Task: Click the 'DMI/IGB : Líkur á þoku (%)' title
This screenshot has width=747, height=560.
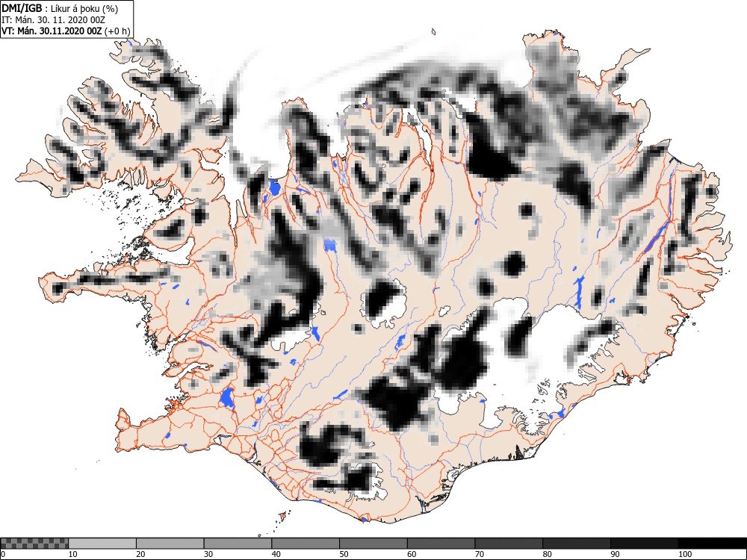Action: (x=60, y=8)
